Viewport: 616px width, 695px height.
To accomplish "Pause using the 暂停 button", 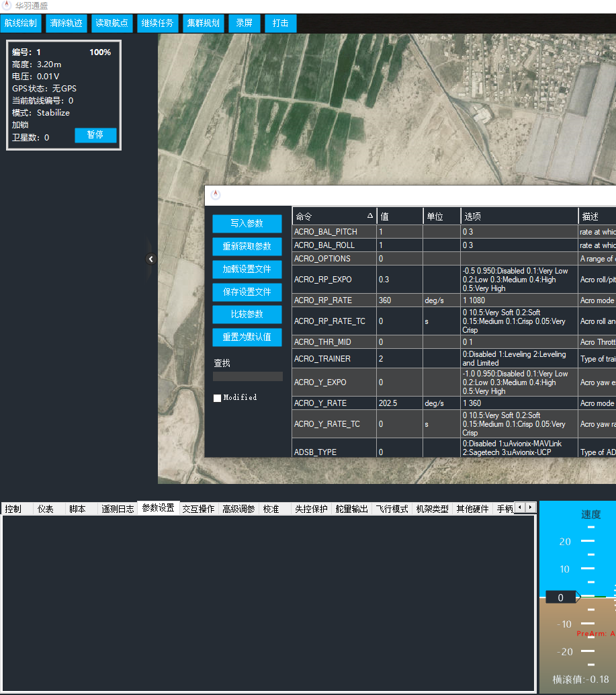I will pyautogui.click(x=95, y=135).
